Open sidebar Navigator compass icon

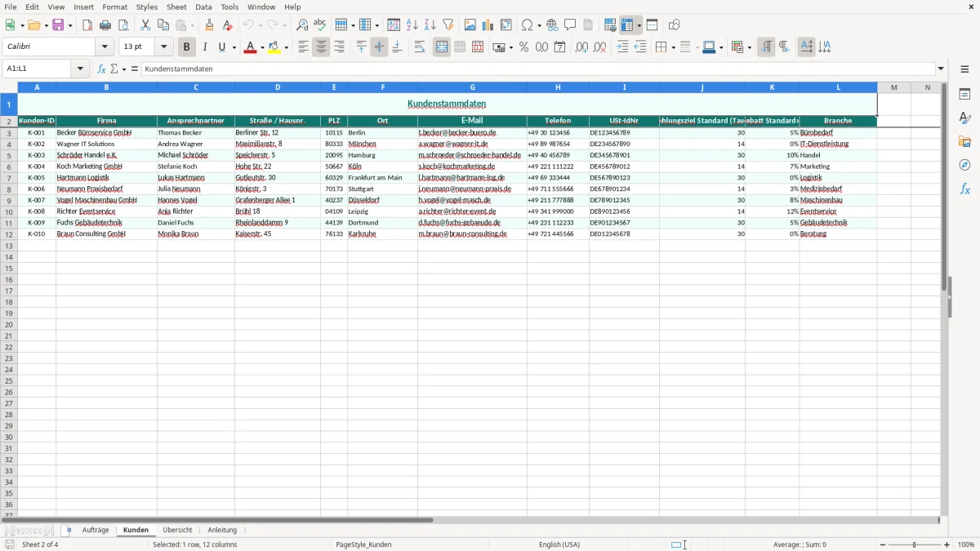click(x=964, y=165)
